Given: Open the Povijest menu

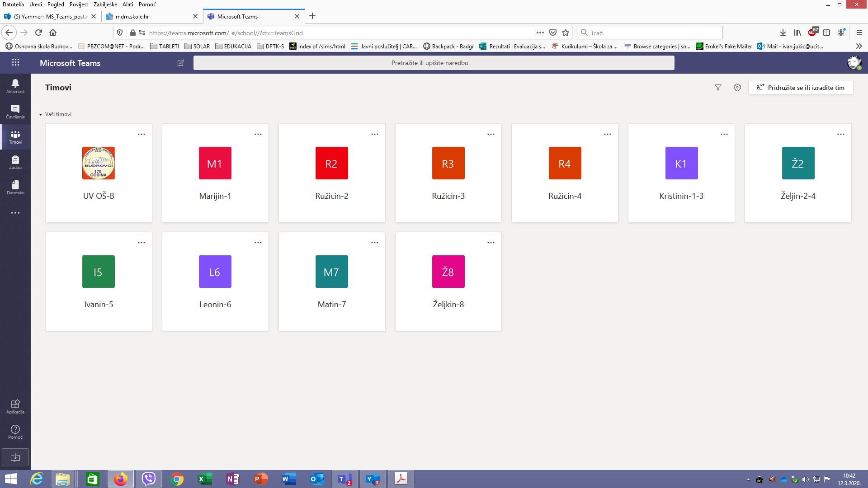Looking at the screenshot, I should (79, 5).
